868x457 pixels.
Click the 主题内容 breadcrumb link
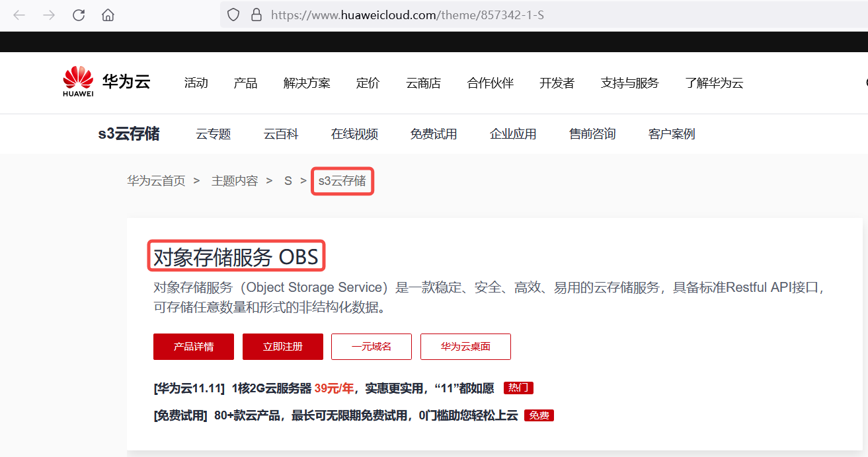click(x=234, y=180)
